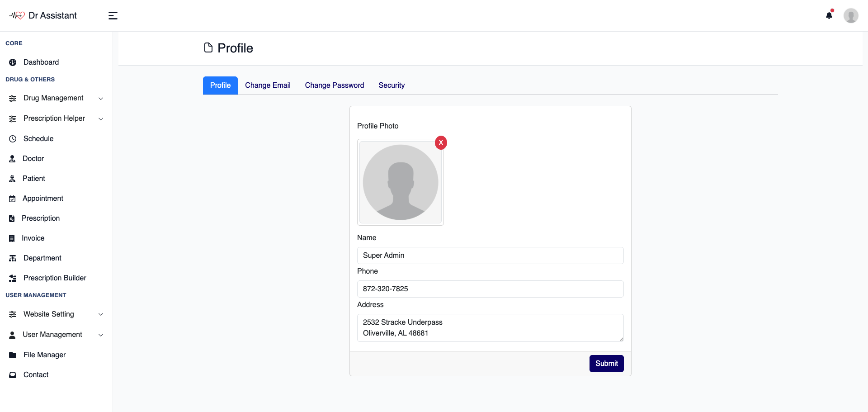The image size is (868, 412).
Task: Expand the User Management chevron
Action: 101,335
